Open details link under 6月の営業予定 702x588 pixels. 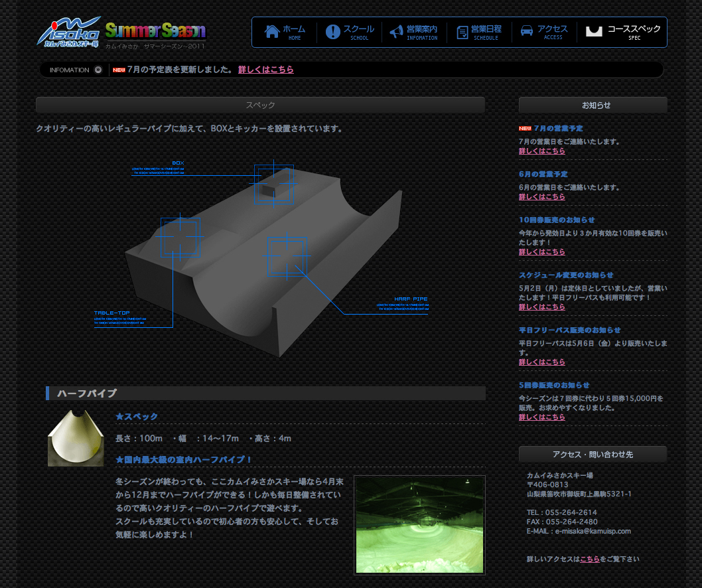tap(542, 197)
